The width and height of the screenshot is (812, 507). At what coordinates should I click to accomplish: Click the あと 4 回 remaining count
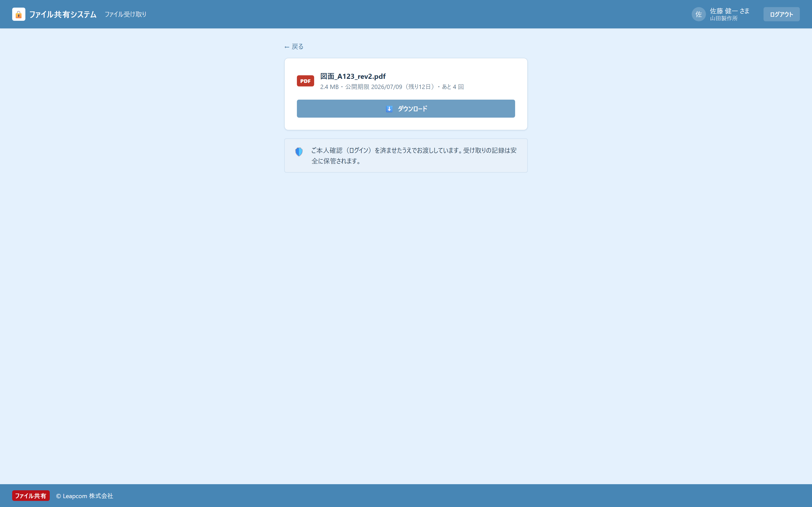(453, 87)
